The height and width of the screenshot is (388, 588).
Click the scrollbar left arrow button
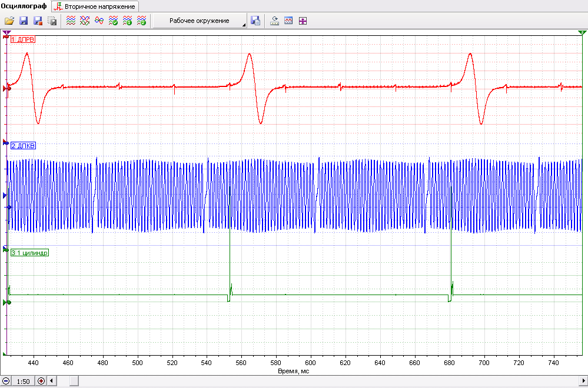pyautogui.click(x=51, y=382)
